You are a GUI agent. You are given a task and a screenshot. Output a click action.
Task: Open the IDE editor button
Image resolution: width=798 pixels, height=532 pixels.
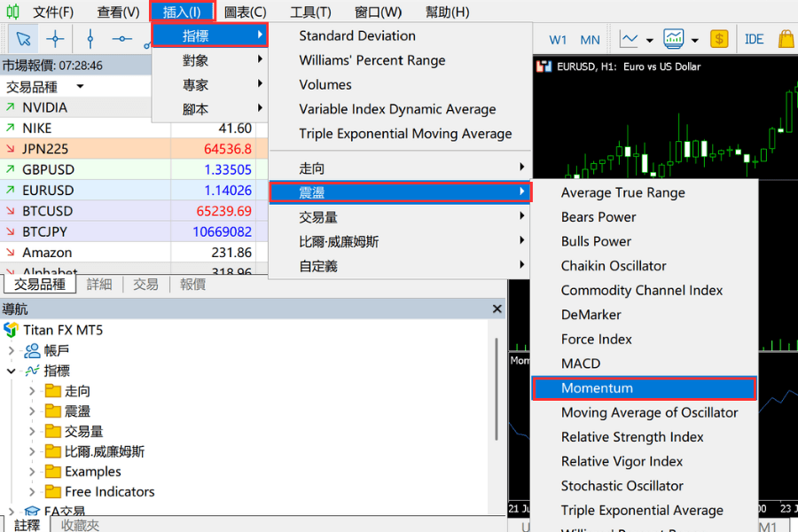(x=754, y=39)
